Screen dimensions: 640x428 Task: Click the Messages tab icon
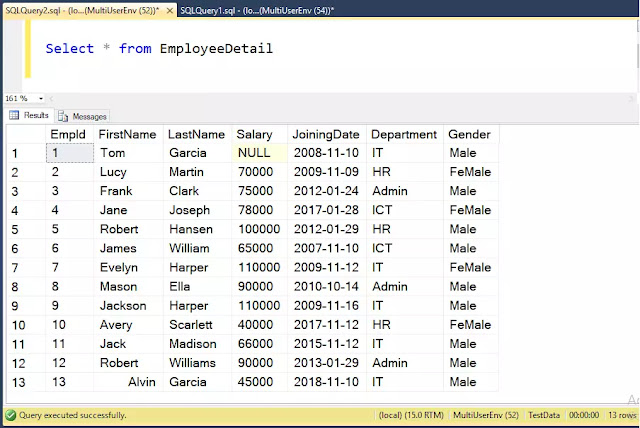click(63, 117)
